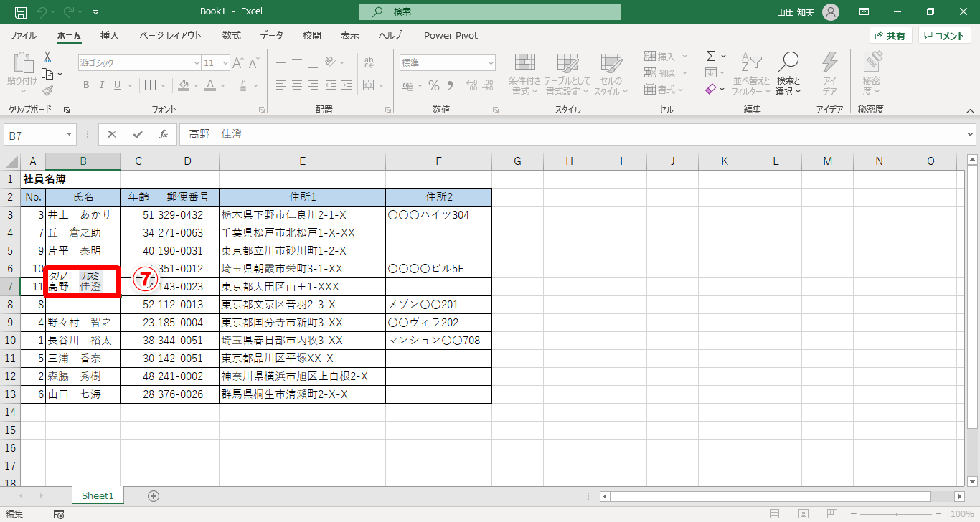Expand the Name Box dropdown arrow
The width and height of the screenshot is (980, 522).
pos(70,134)
